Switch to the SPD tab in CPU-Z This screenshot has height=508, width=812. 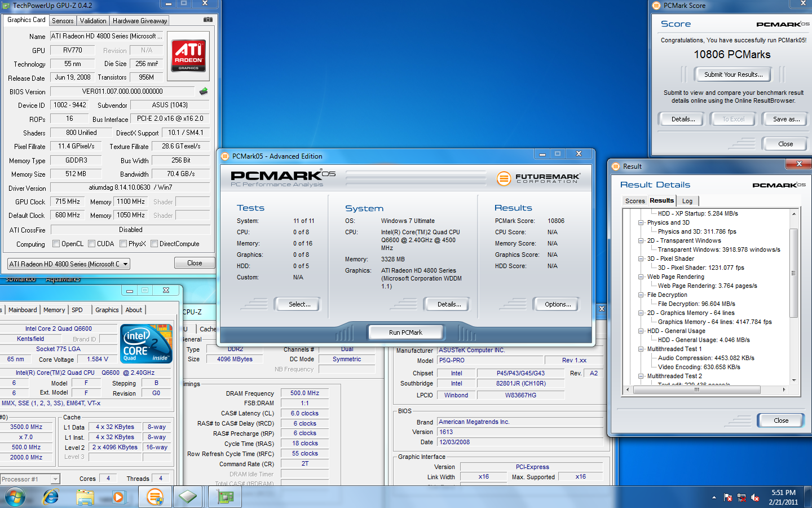(77, 310)
